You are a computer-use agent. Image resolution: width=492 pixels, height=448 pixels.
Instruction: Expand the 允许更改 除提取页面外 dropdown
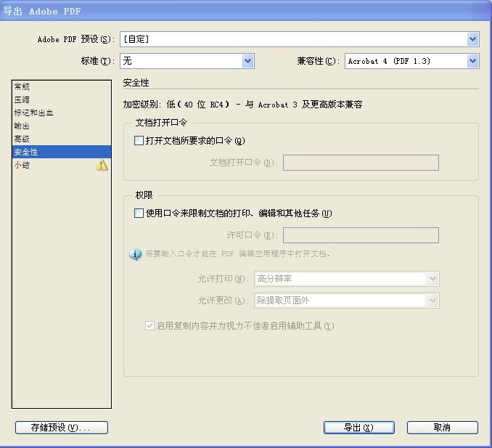(346, 301)
